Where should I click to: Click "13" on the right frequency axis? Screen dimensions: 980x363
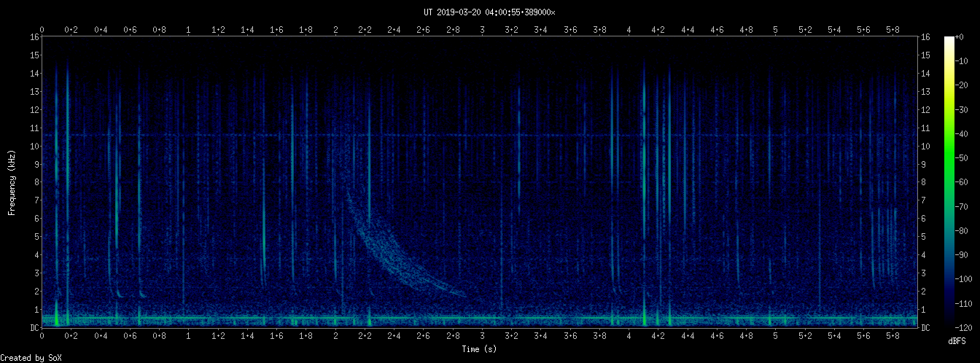(925, 92)
